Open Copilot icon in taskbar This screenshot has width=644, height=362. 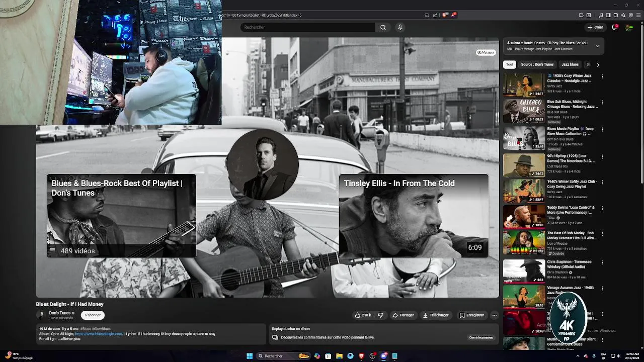point(317,356)
